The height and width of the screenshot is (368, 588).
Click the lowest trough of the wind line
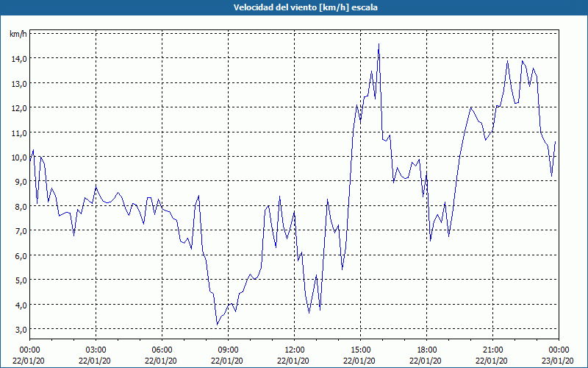click(217, 325)
